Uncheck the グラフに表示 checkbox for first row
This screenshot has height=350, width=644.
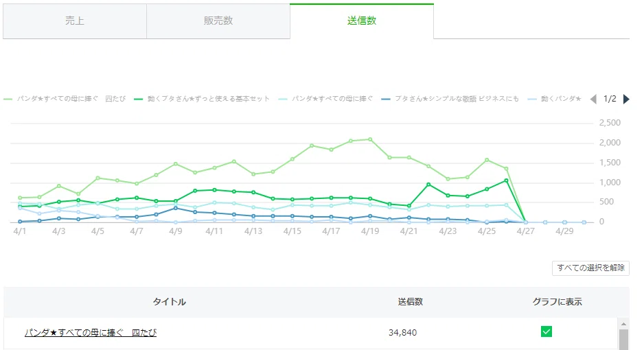pos(547,331)
